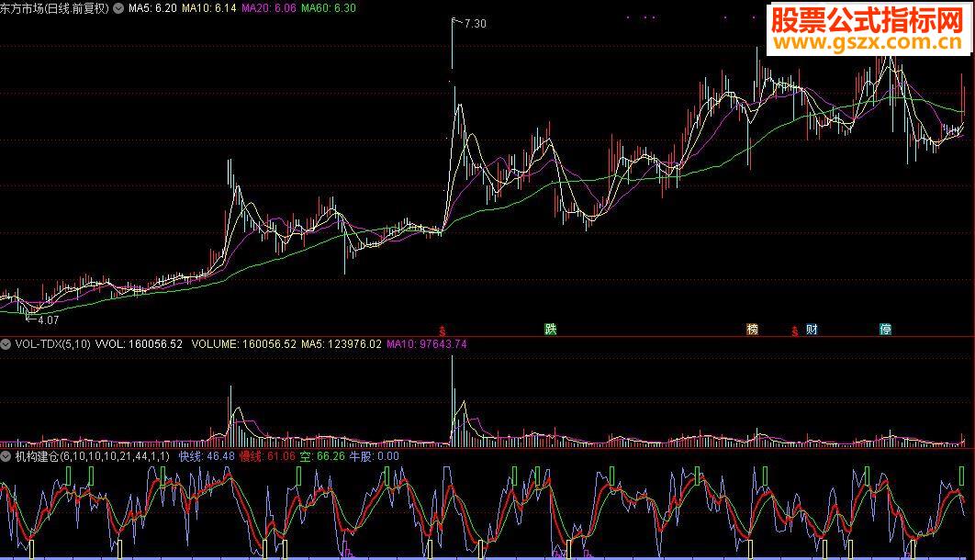Select the 东方市场(日线.前复权) chart title
The height and width of the screenshot is (560, 975).
(55, 8)
